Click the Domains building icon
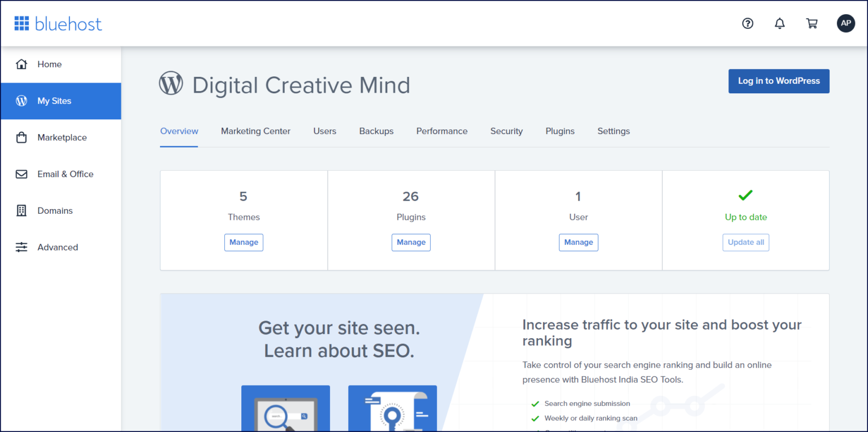 tap(21, 210)
